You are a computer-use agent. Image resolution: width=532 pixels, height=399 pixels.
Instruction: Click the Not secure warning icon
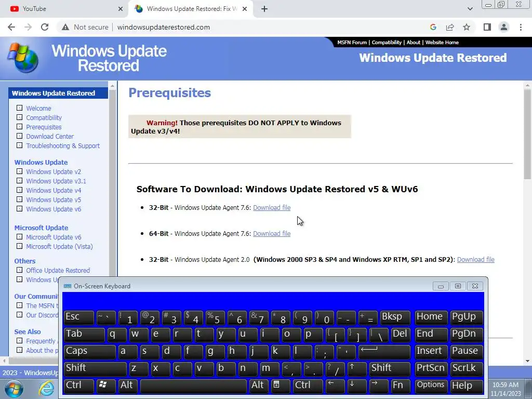[65, 27]
